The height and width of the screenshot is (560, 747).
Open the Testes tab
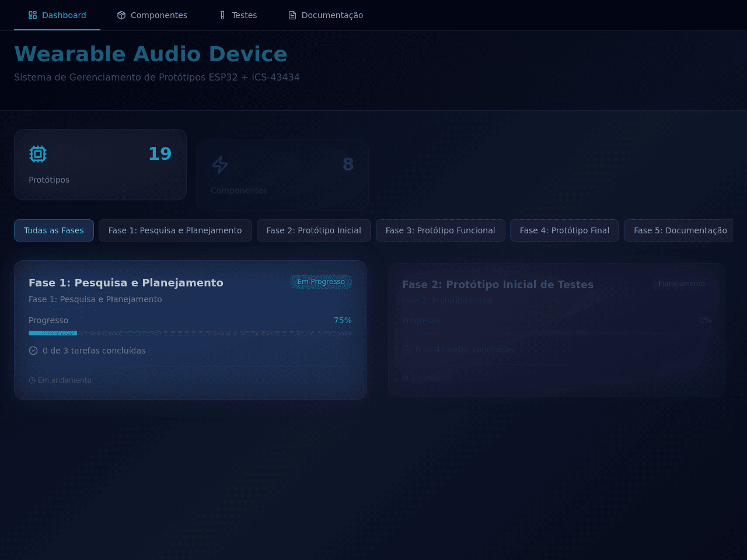click(238, 15)
